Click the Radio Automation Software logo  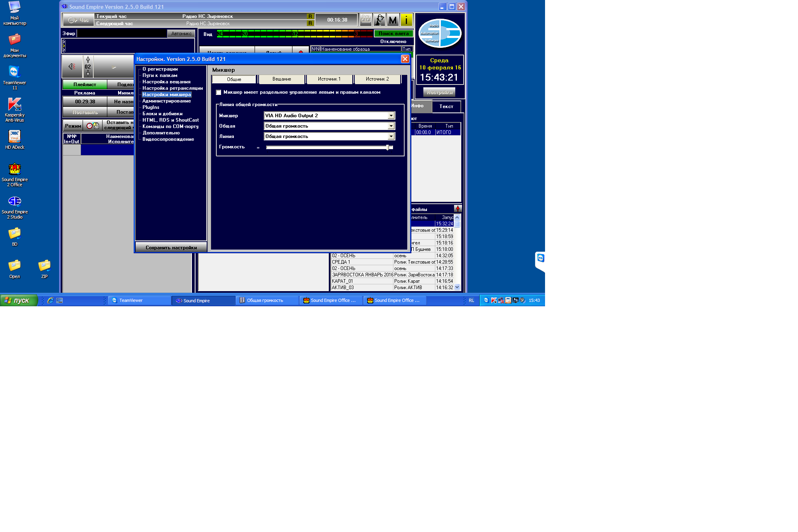pos(440,33)
